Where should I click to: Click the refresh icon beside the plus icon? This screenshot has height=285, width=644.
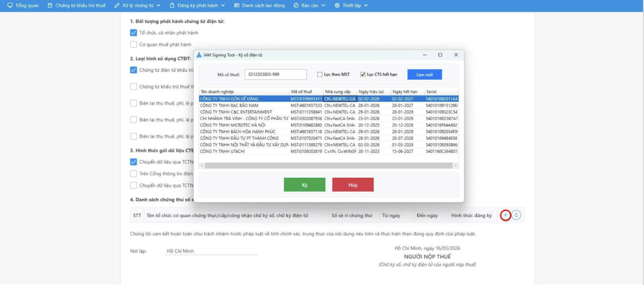[516, 215]
